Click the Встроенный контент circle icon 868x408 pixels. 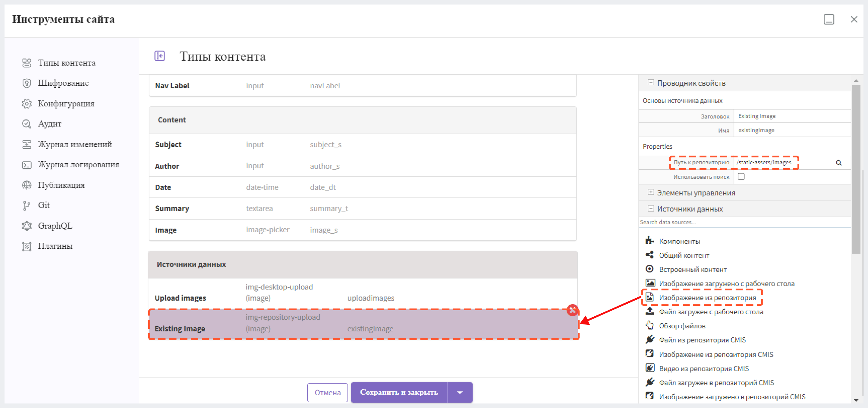(x=650, y=269)
